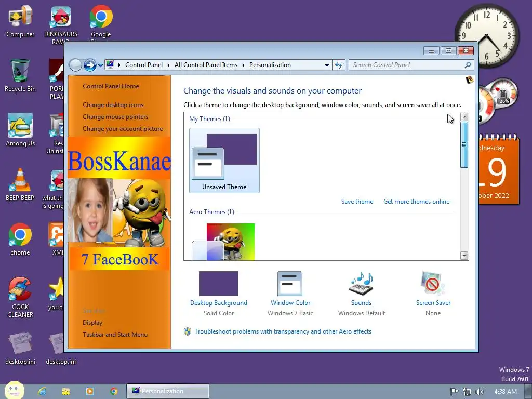Expand the arrow after Control Panel breadcrumb
The width and height of the screenshot is (532, 399).
coord(169,65)
